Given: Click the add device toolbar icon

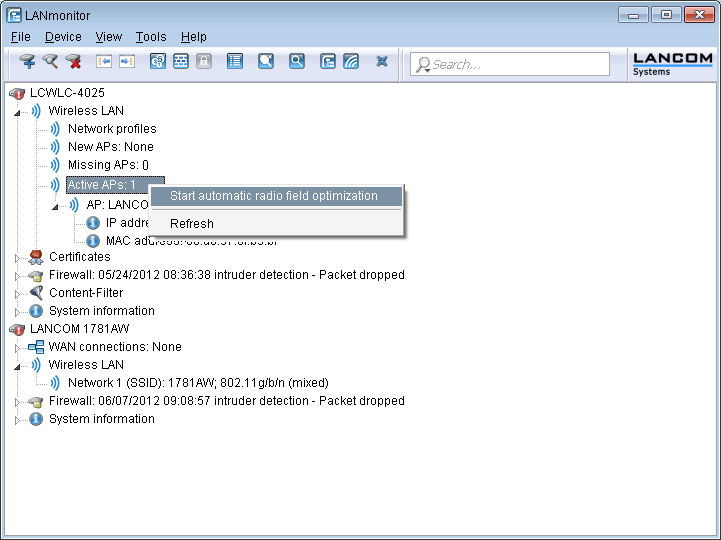Looking at the screenshot, I should (28, 62).
